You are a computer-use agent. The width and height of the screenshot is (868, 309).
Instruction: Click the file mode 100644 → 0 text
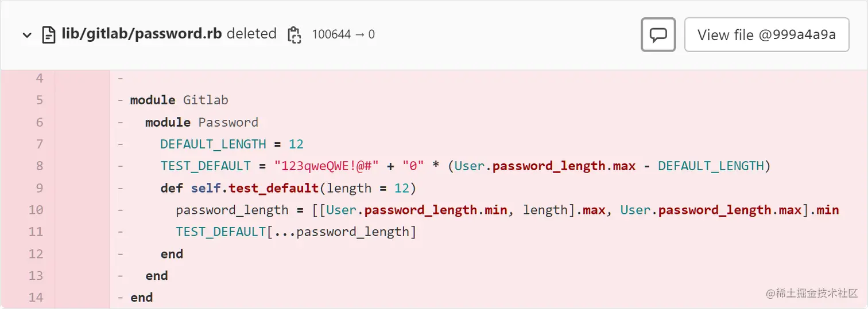pos(343,34)
